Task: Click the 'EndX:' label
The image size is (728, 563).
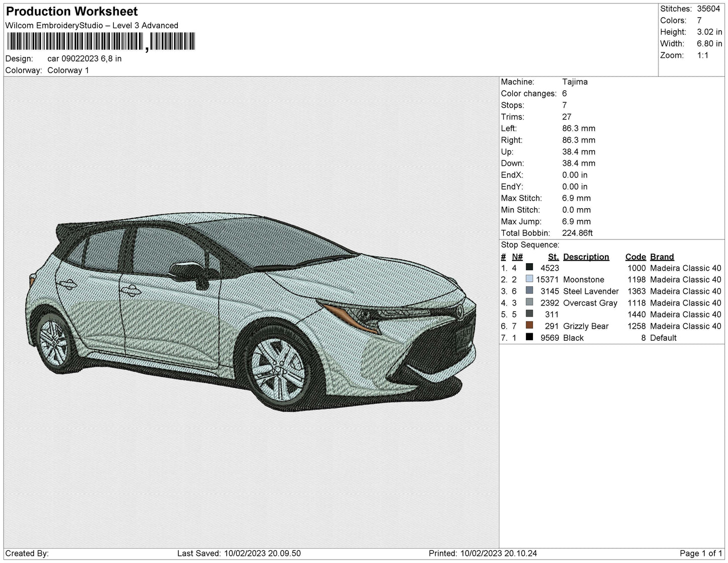Action: [x=512, y=175]
